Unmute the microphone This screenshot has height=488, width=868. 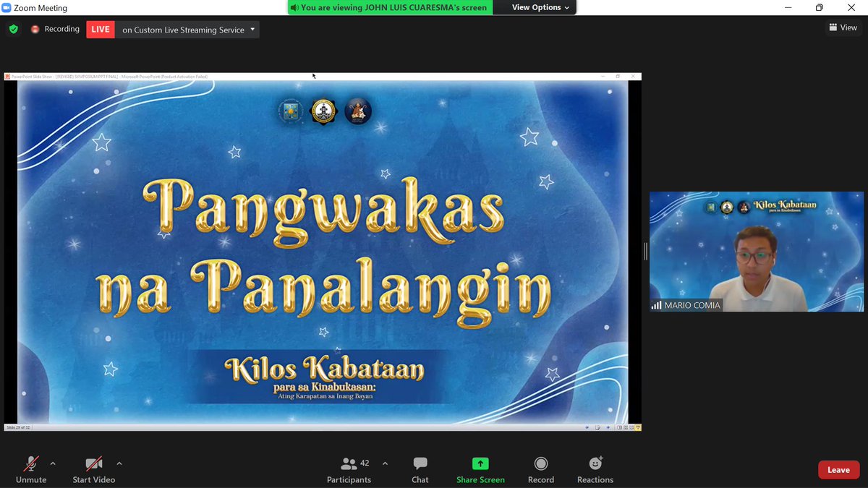tap(31, 470)
